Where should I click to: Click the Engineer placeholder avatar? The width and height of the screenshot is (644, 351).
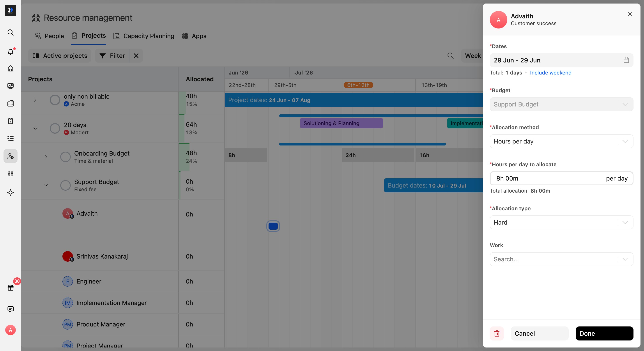pyautogui.click(x=67, y=281)
